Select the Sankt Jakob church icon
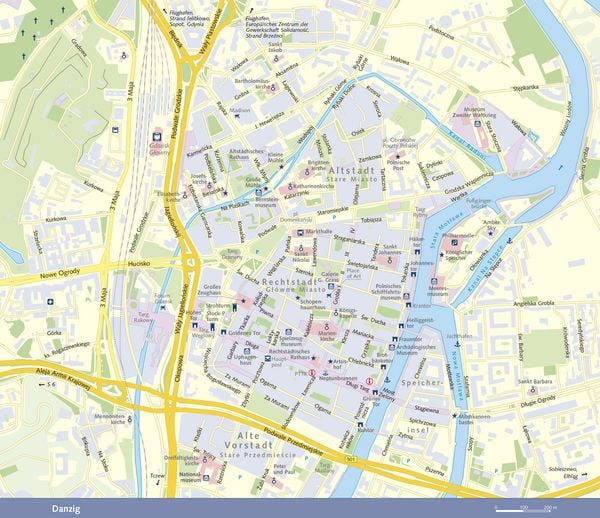 click(276, 59)
